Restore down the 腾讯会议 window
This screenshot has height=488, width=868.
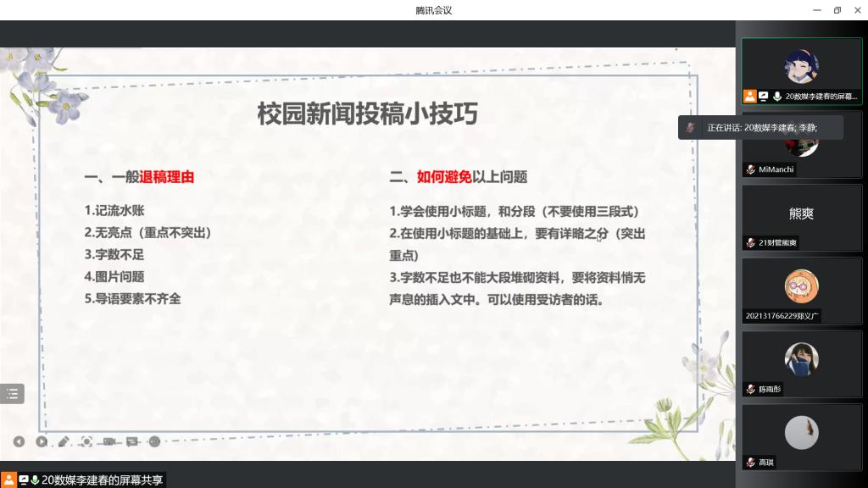pos(837,10)
